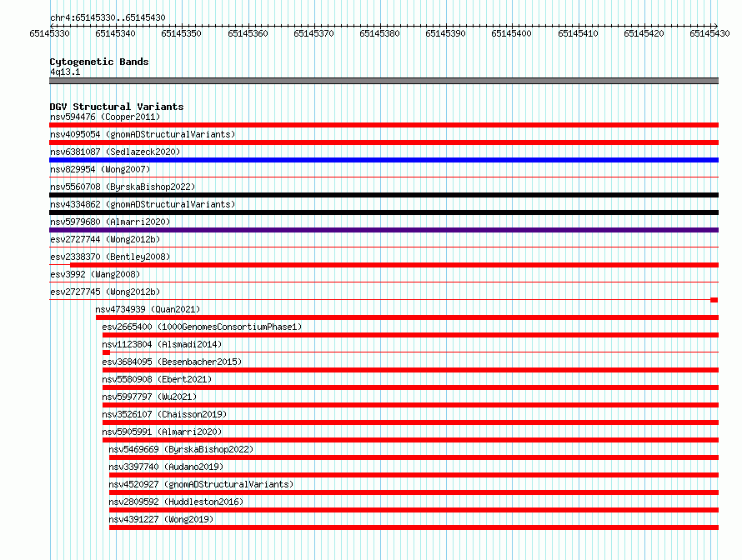Open nsv6381087 (Sedlazeck2020) variant
Viewport: 742px width, 560px height.
(x=115, y=152)
